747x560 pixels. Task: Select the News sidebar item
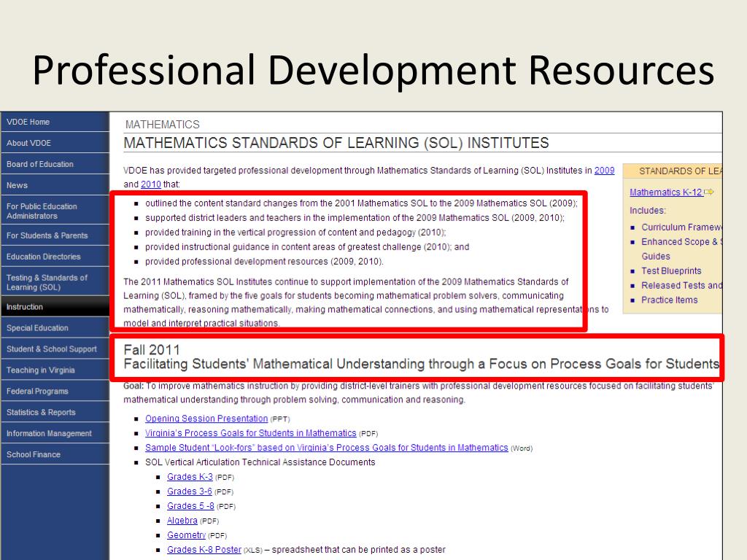pos(55,185)
